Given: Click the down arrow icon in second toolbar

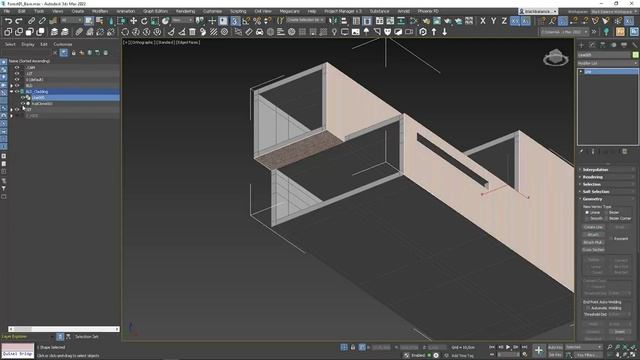Looking at the screenshot, I should tap(444, 32).
